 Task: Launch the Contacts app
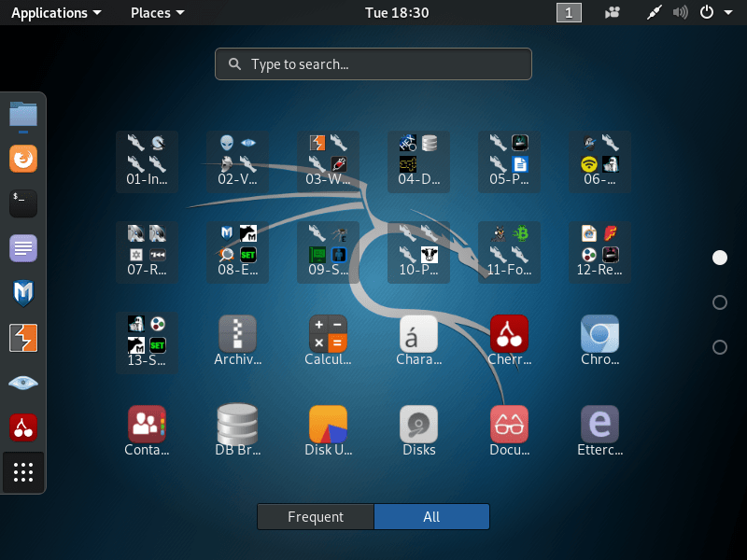(147, 431)
